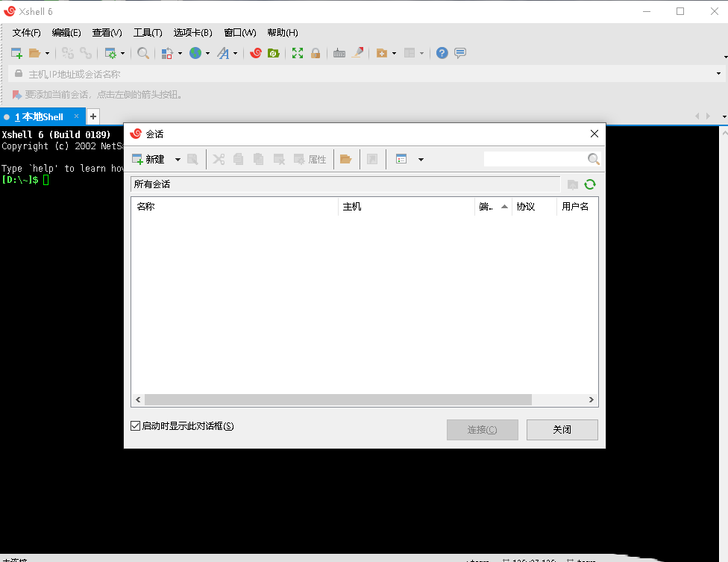Click the delete session icon in dialog
Viewport: 728px width, 562px height.
click(279, 159)
